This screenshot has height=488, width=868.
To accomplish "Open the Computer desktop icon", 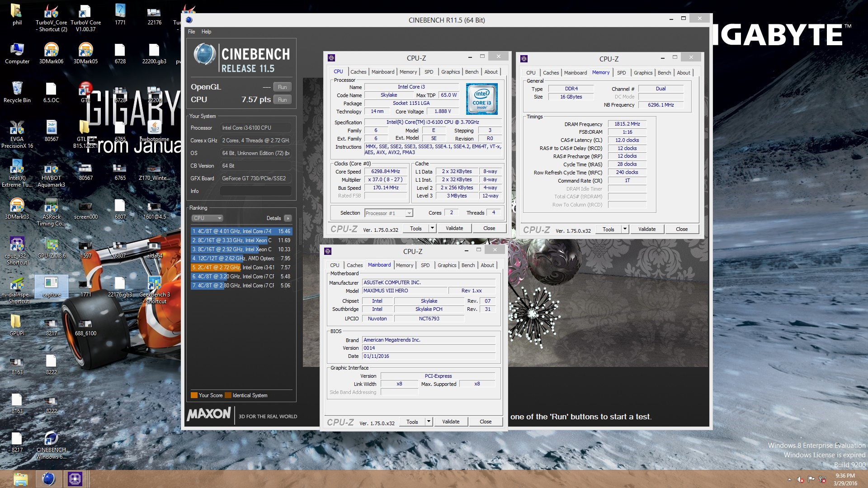I will [x=17, y=53].
